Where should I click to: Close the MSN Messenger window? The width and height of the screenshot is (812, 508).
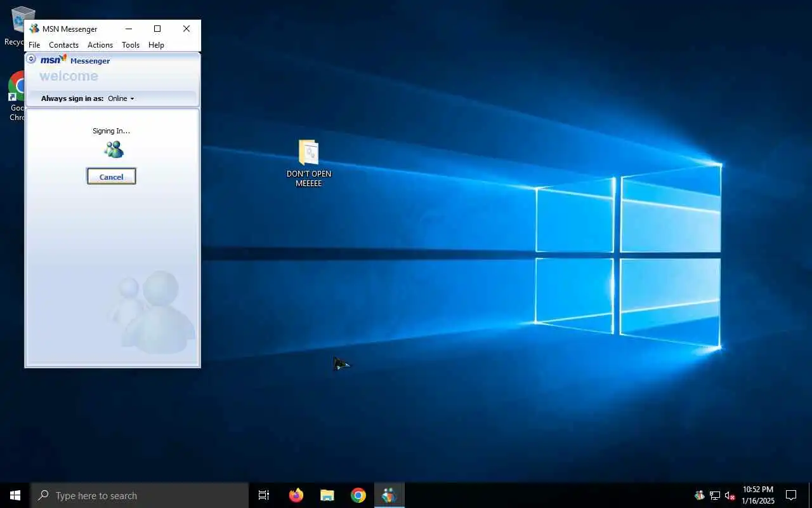[x=187, y=29]
